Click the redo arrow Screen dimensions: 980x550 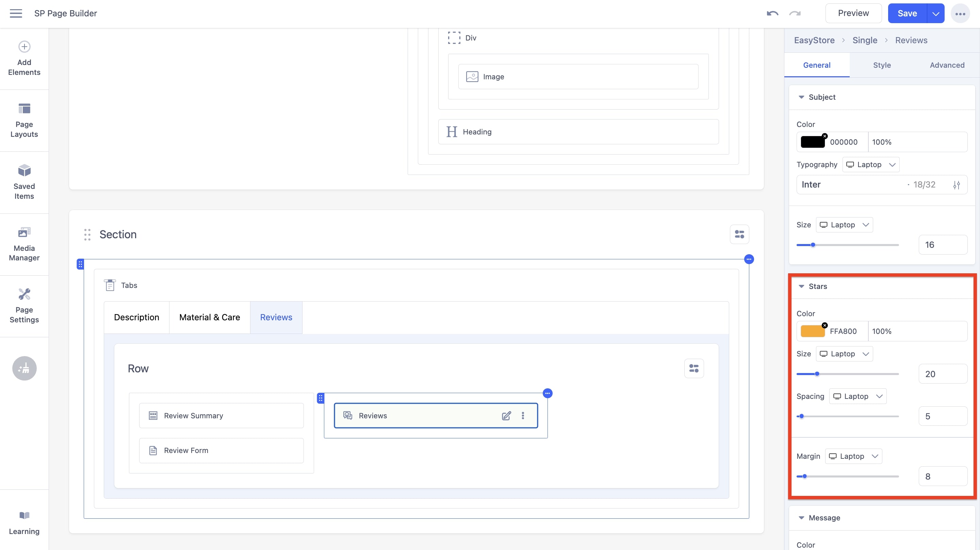pyautogui.click(x=794, y=13)
